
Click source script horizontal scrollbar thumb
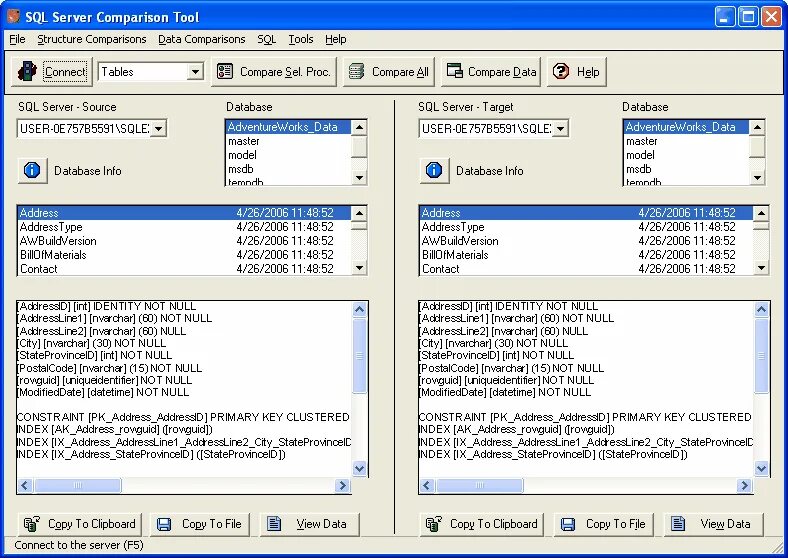tap(77, 486)
